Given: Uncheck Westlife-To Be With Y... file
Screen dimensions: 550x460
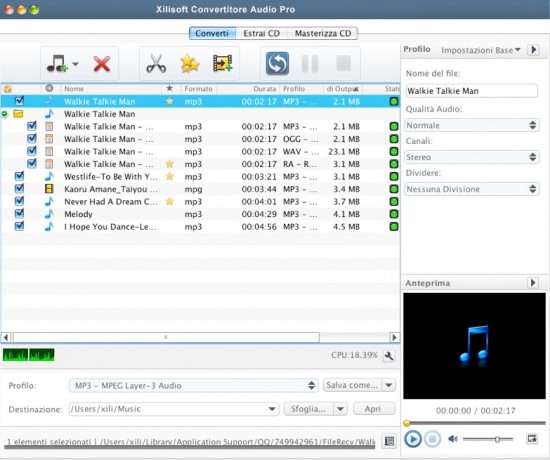Looking at the screenshot, I should (19, 176).
